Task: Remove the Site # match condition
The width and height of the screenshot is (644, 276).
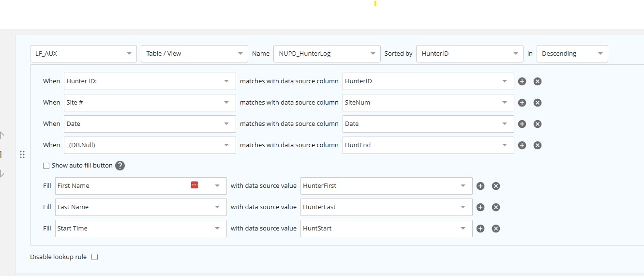Action: 537,103
